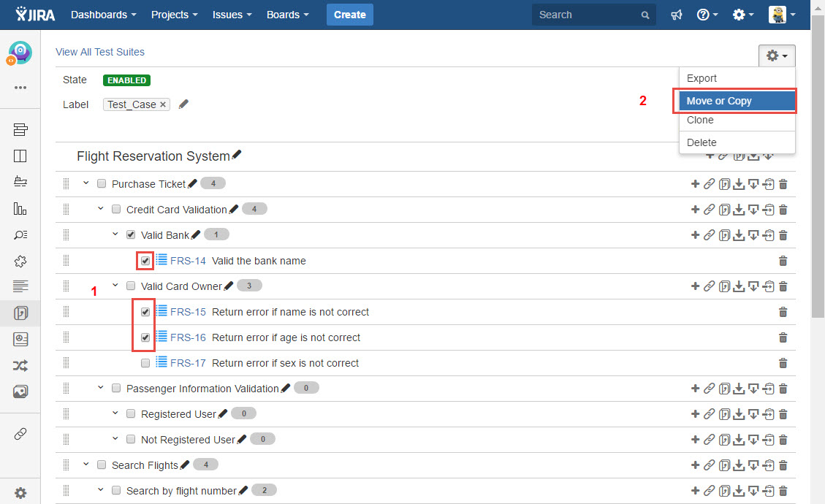This screenshot has height=504, width=825.
Task: Remove the Test_Case label tag
Action: point(163,104)
